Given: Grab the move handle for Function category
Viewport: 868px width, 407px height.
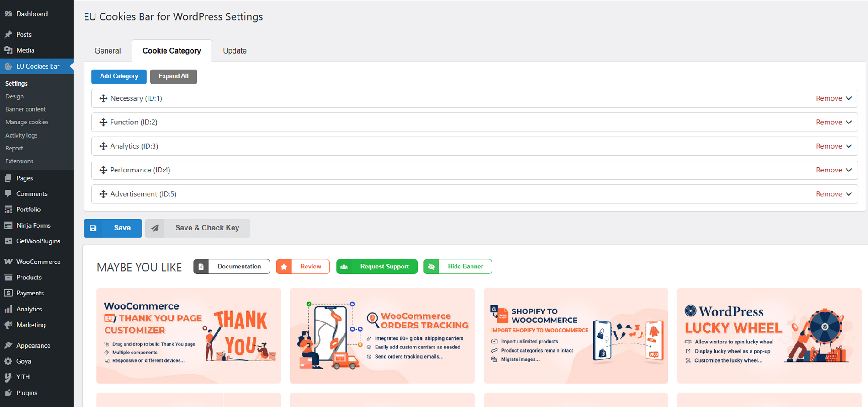Looking at the screenshot, I should pos(103,122).
